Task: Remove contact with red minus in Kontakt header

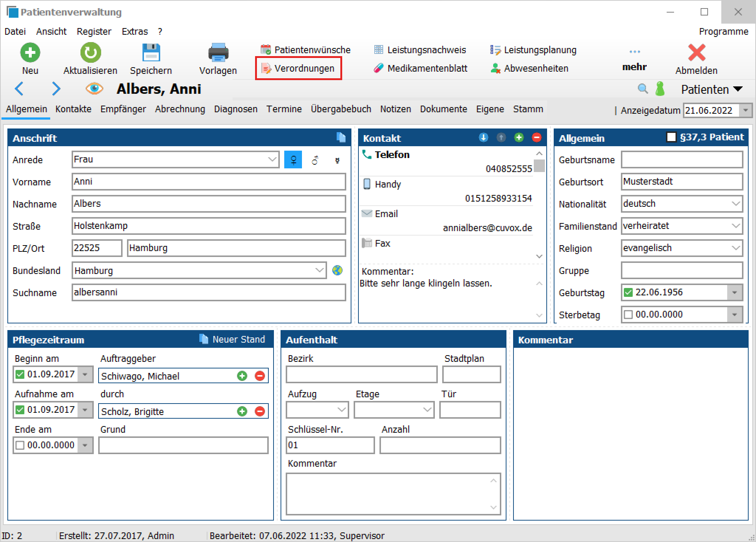Action: (536, 138)
